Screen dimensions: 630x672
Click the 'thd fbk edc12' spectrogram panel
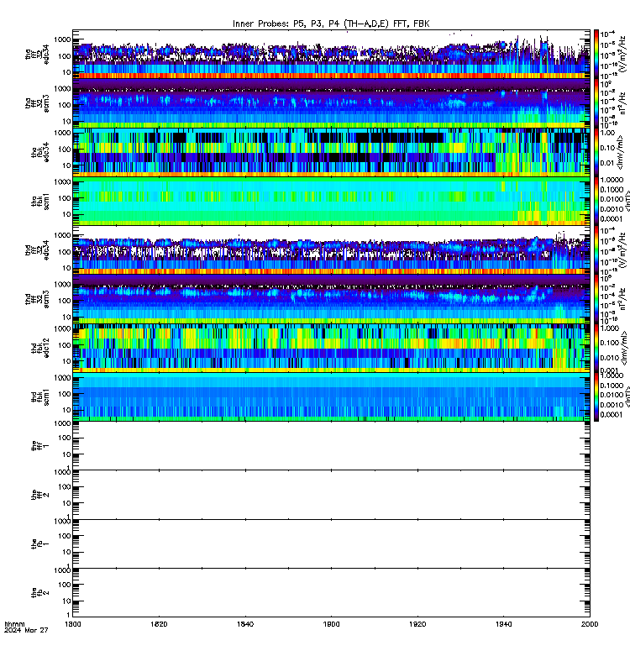coord(331,349)
